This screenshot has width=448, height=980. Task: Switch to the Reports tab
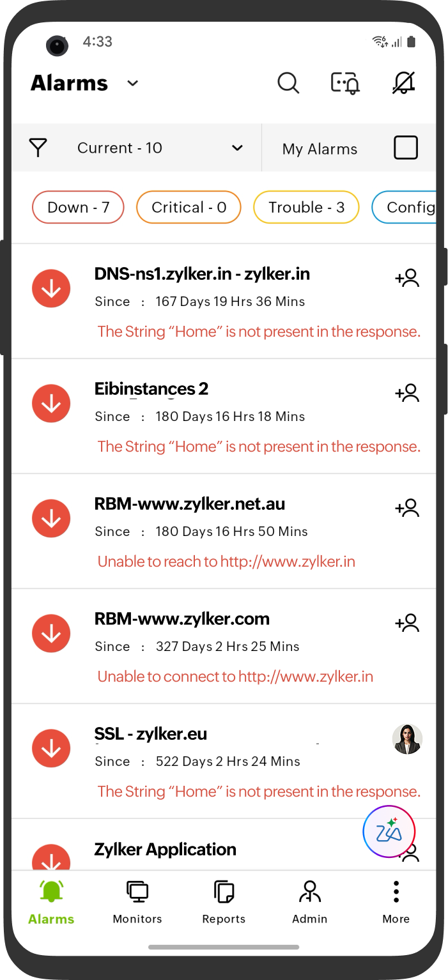[224, 902]
